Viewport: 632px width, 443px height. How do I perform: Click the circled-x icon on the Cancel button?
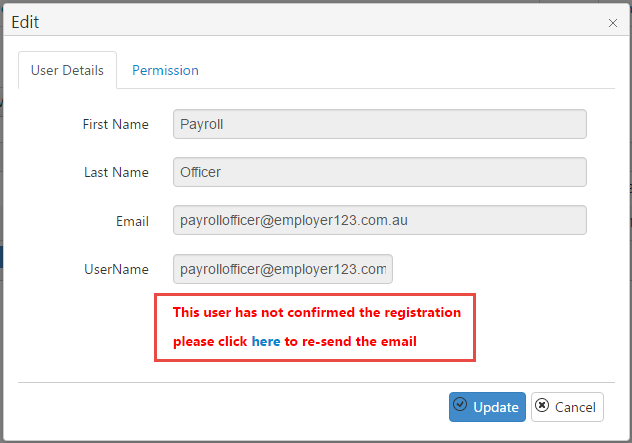pyautogui.click(x=542, y=405)
